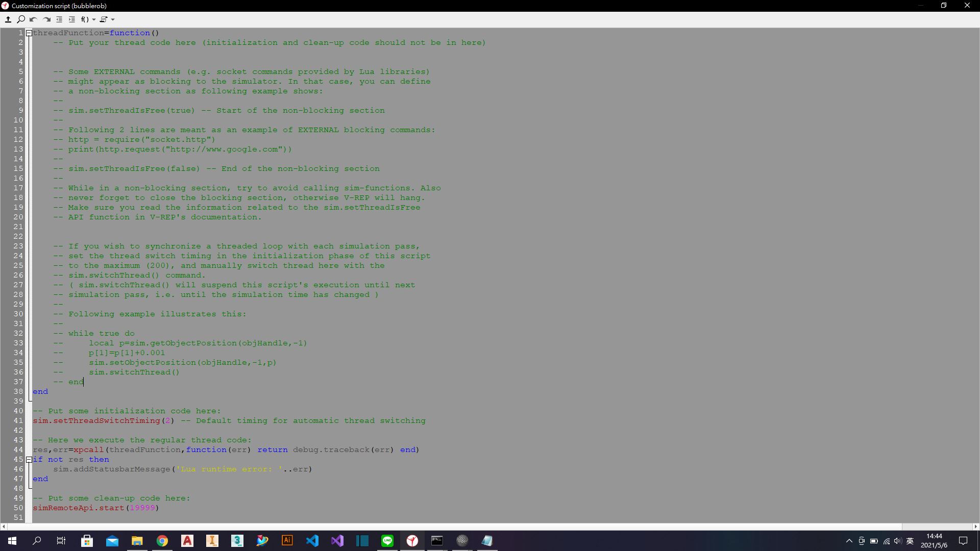Click 'sim.setThreadSwitchTiming(2)' on line 41
This screenshot has height=551, width=980.
104,420
